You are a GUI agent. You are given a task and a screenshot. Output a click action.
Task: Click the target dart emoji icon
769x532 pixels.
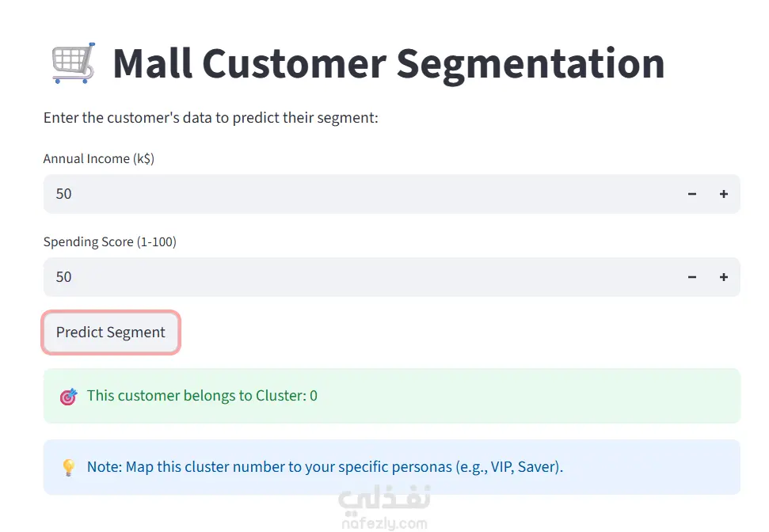[69, 396]
